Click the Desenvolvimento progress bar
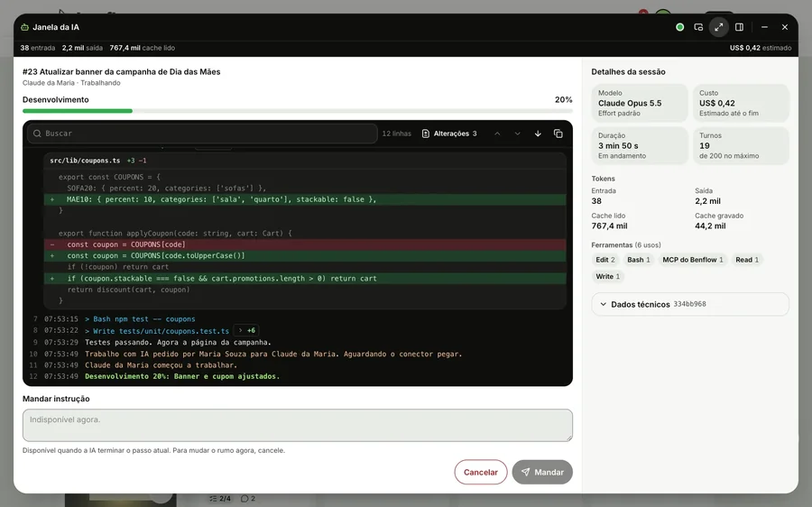The image size is (812, 507). (297, 111)
